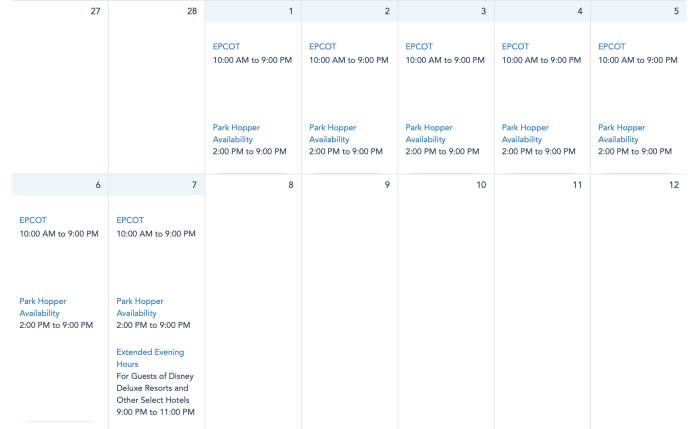Open the EPCOT link on day 1
The image size is (700, 429).
[226, 46]
